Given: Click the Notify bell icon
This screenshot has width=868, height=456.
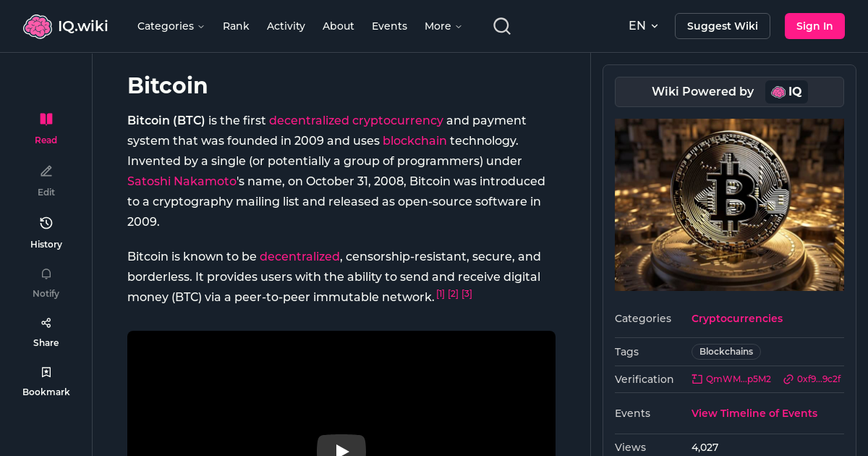Looking at the screenshot, I should tap(46, 274).
